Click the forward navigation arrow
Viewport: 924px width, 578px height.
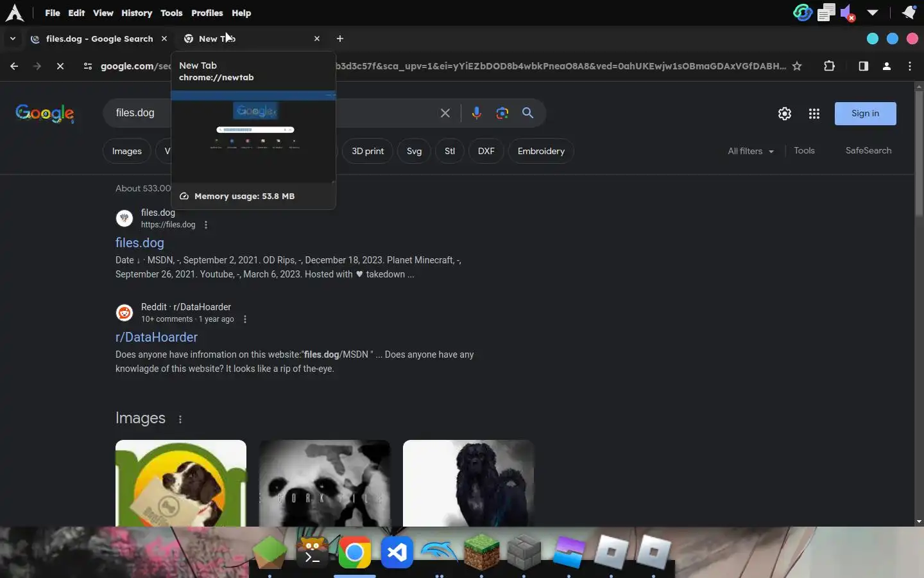37,66
